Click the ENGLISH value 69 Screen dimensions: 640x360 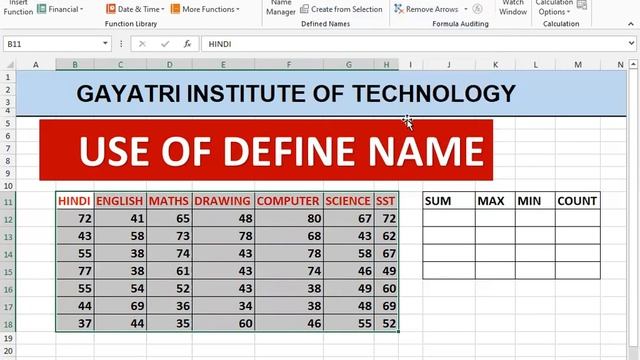coord(120,306)
